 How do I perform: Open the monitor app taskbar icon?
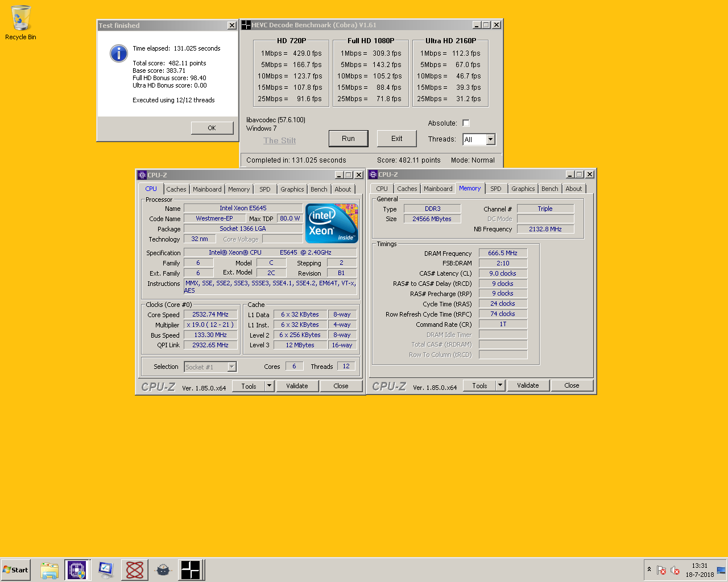point(106,570)
